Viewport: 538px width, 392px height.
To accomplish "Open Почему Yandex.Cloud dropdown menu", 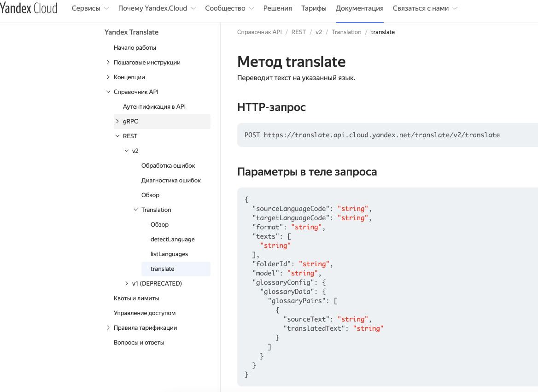I will [x=157, y=8].
